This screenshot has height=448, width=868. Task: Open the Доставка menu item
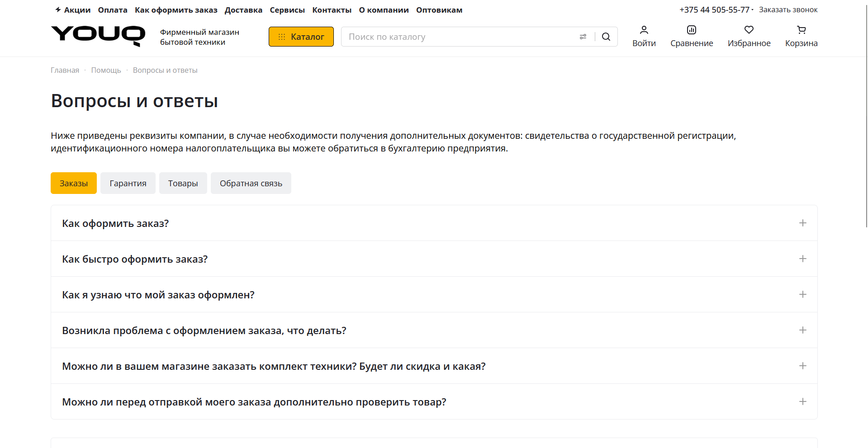(243, 9)
